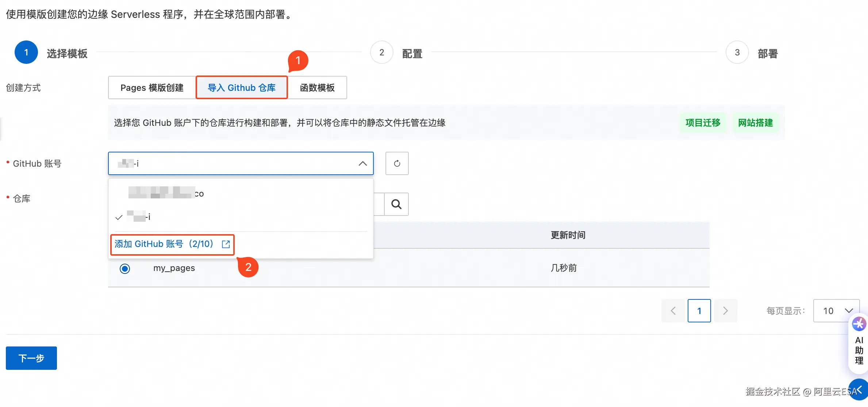Open the AI assistant floating icon
The image size is (868, 407).
pyautogui.click(x=859, y=324)
